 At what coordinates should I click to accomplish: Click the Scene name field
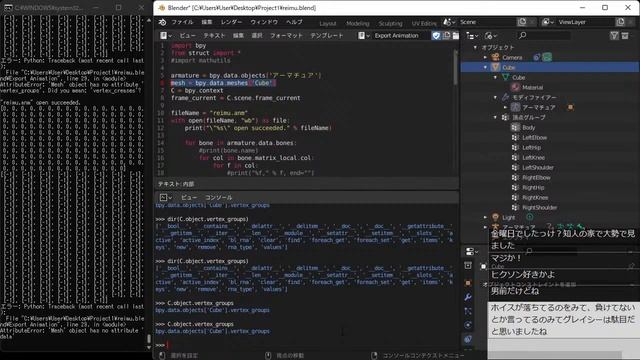coord(486,22)
